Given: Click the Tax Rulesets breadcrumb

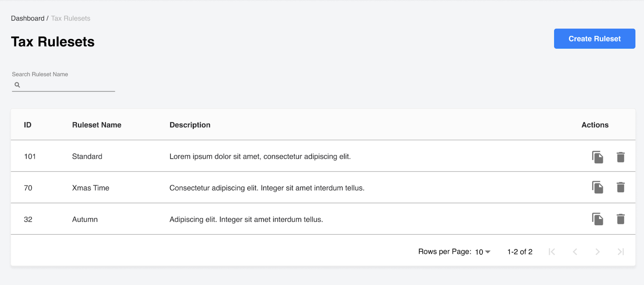Looking at the screenshot, I should 71,18.
